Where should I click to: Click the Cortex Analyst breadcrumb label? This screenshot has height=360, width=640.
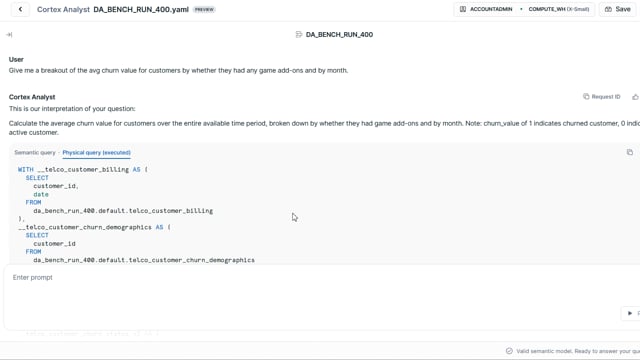pos(63,9)
